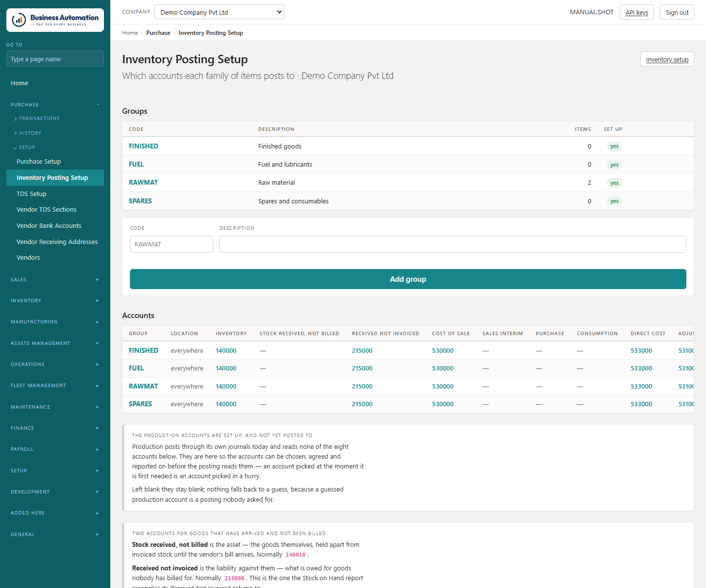706x588 pixels.
Task: Expand the Inventory sidebar section
Action: [x=55, y=301]
